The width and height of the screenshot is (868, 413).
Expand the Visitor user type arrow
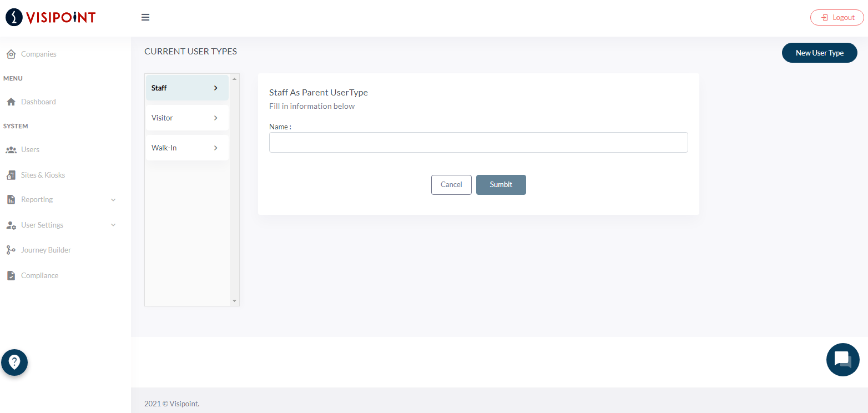point(216,118)
